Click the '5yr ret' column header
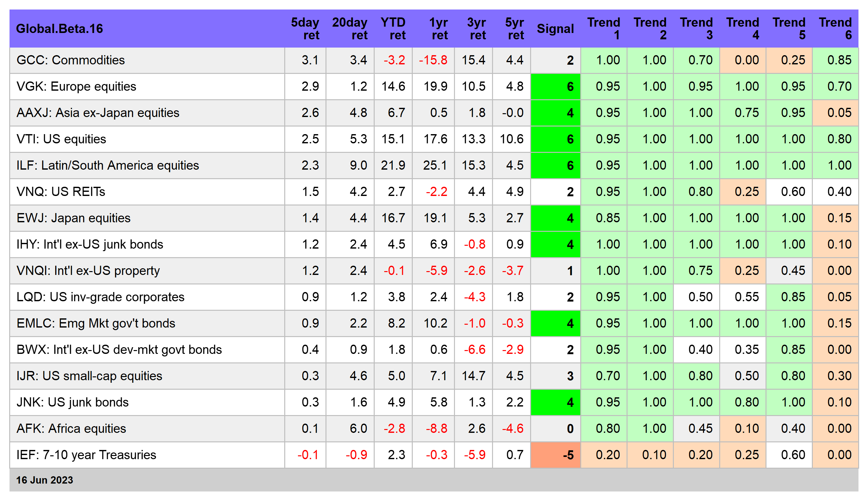 [515, 29]
